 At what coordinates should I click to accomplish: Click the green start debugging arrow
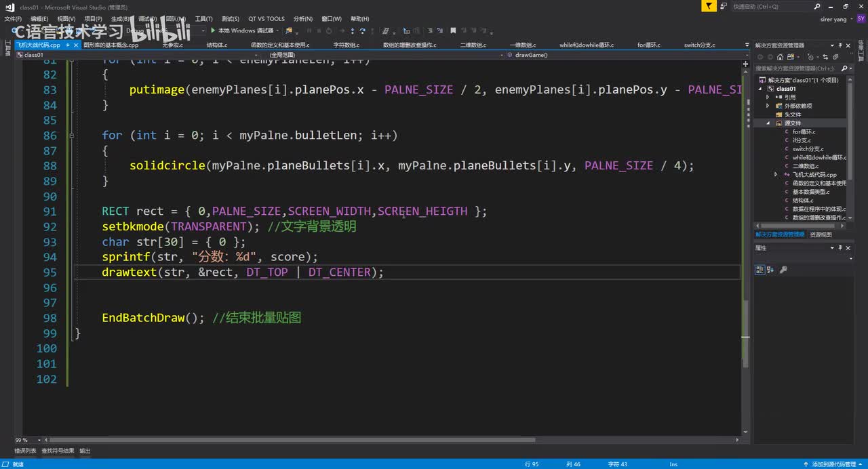[213, 30]
